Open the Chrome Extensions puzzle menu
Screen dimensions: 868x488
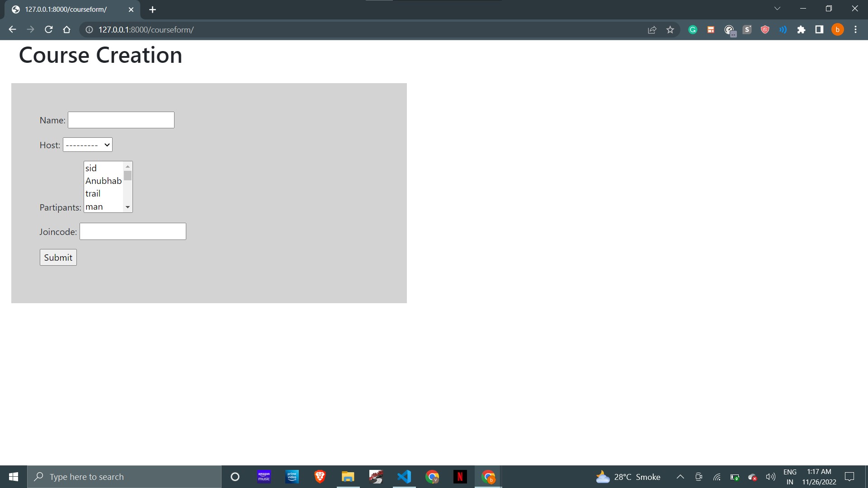pyautogui.click(x=802, y=29)
